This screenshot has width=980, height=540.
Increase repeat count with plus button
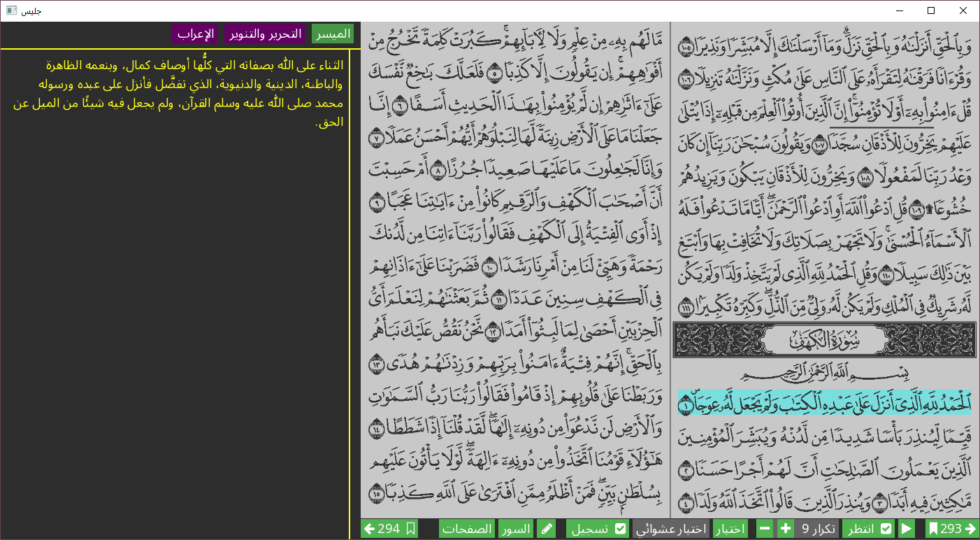pyautogui.click(x=786, y=529)
